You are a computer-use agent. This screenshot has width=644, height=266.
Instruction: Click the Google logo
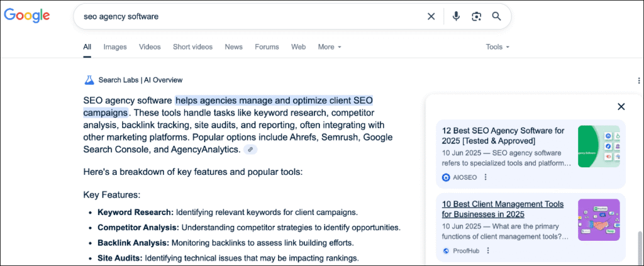(27, 16)
